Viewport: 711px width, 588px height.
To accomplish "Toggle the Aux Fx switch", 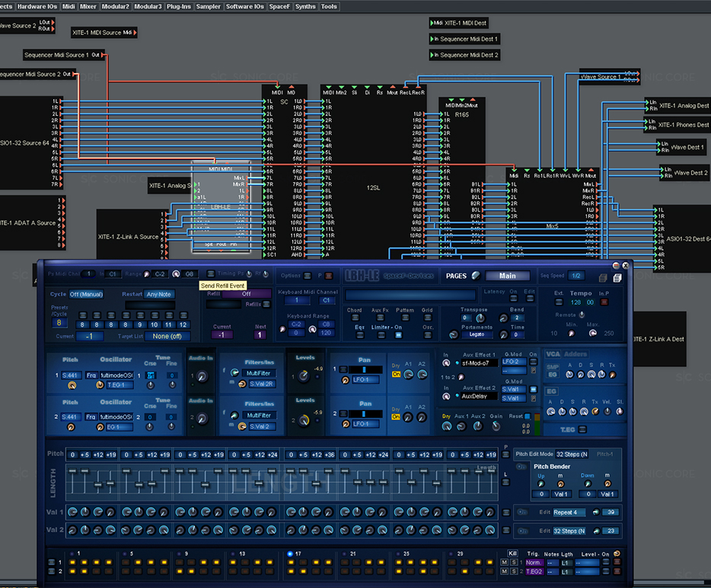I will click(381, 318).
